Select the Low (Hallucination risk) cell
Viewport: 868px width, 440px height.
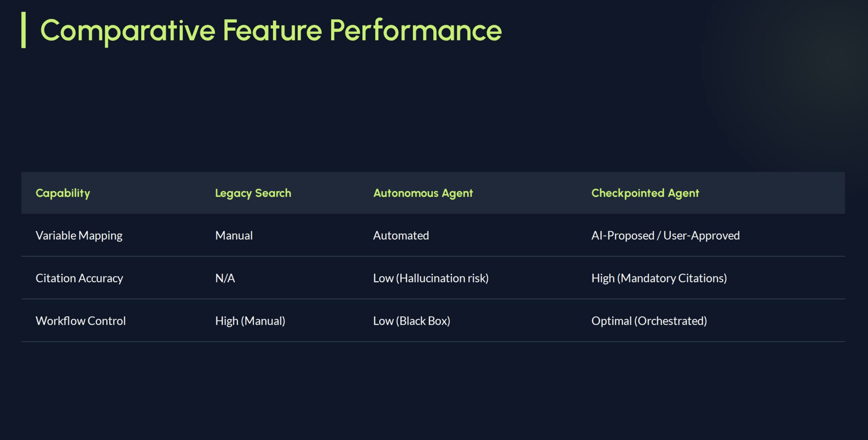pyautogui.click(x=430, y=278)
